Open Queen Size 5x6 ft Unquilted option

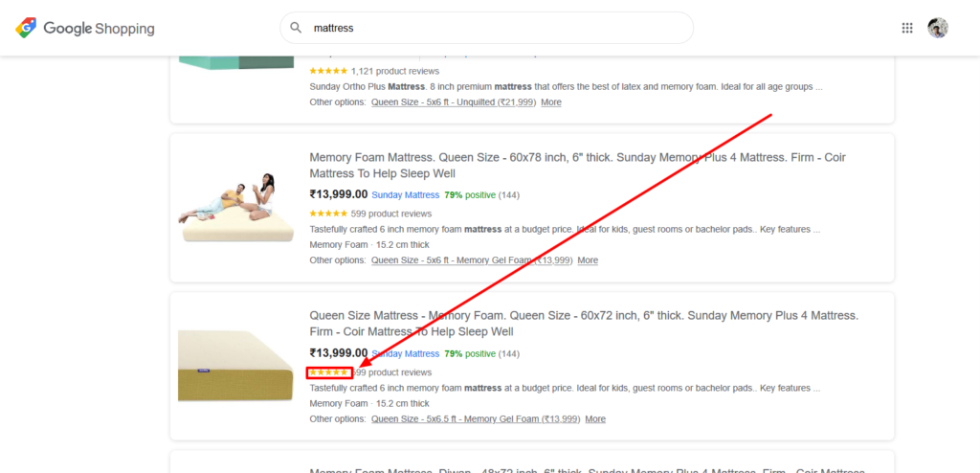click(x=454, y=102)
